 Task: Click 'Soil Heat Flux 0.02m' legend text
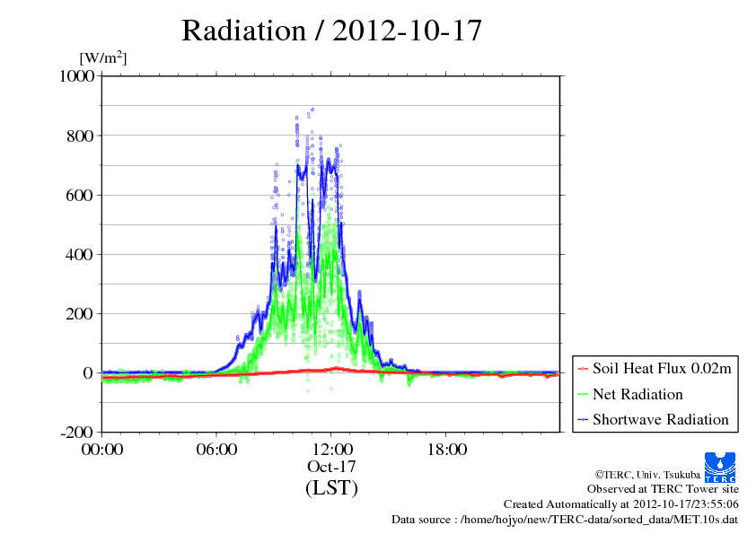click(x=662, y=369)
